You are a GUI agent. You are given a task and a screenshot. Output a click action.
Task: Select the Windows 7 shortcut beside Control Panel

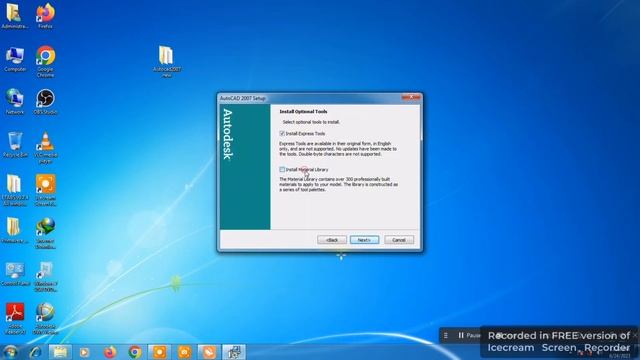pos(45,277)
